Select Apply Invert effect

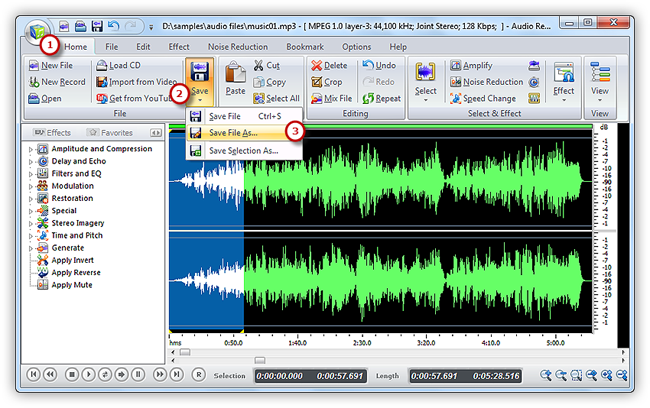point(73,260)
